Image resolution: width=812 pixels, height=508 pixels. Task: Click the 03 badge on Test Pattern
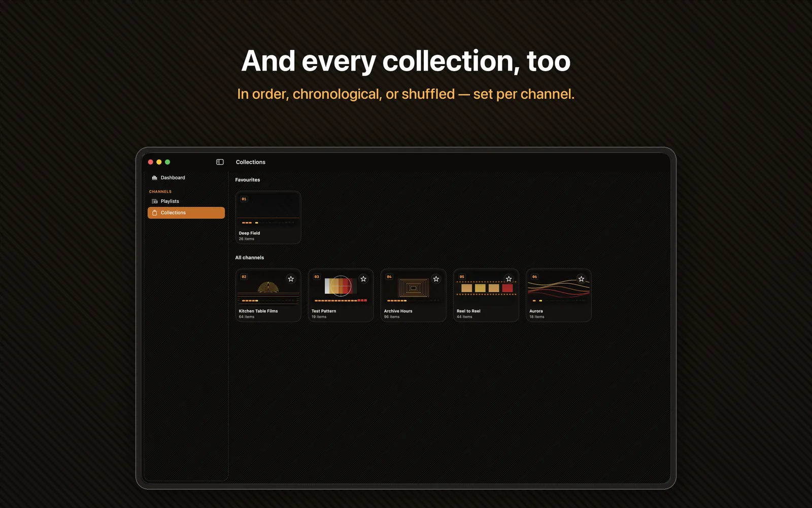tap(317, 277)
